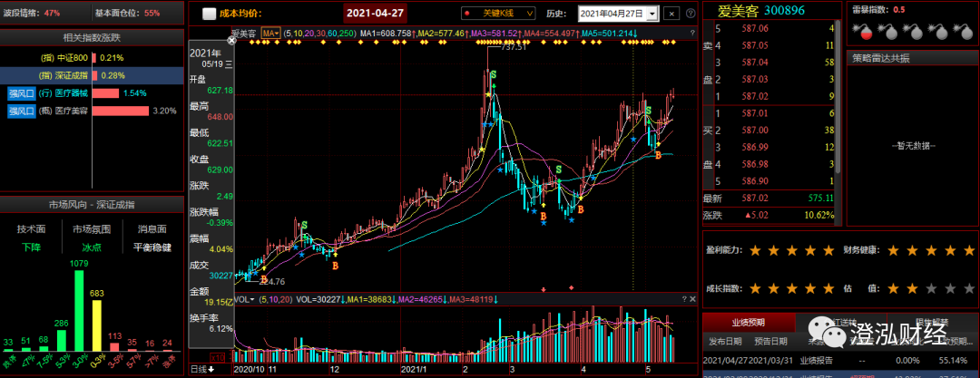
Task: Open the 日线 period selector
Action: click(201, 369)
